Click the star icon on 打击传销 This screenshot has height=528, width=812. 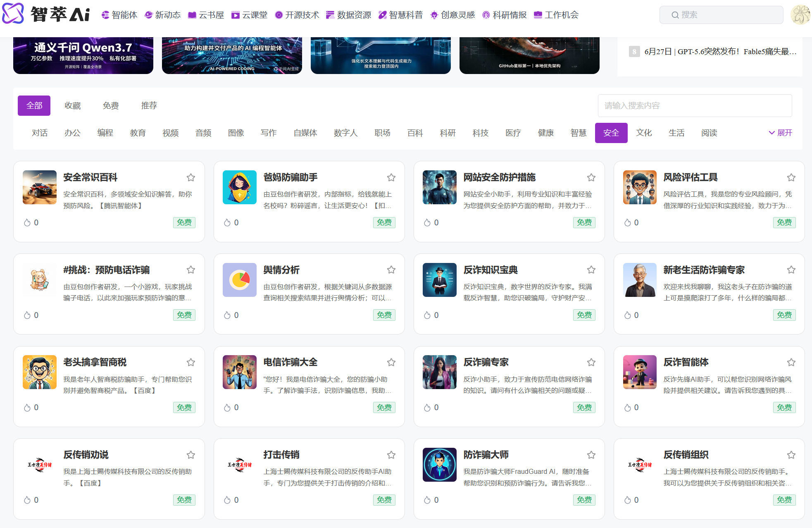391,455
